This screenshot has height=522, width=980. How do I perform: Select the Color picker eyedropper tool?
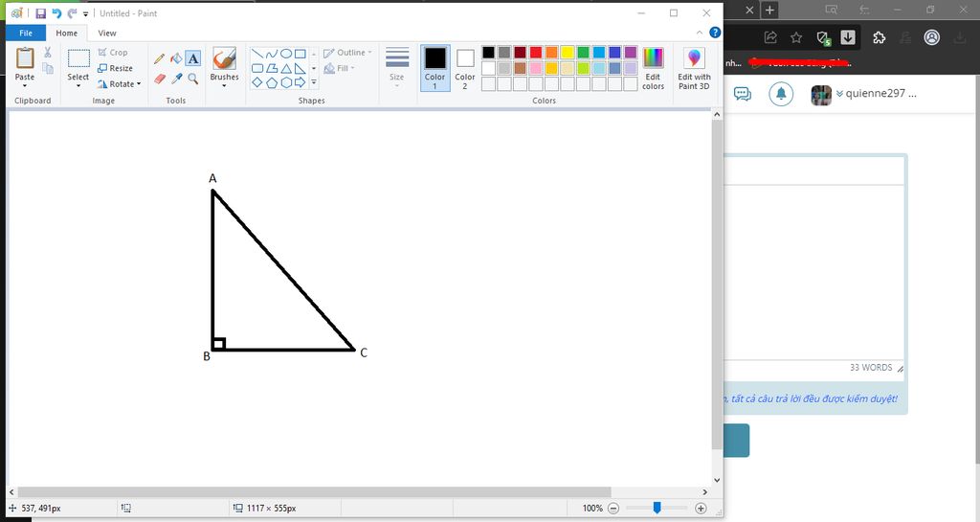coord(176,79)
